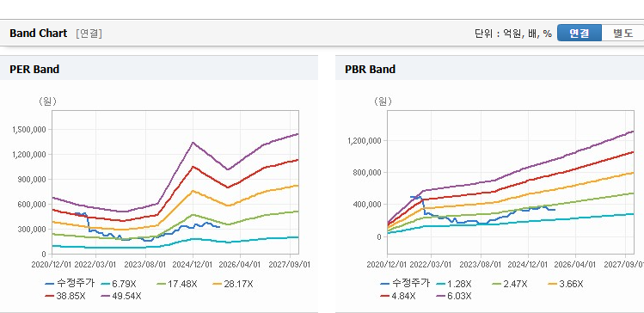Click the 400,000 y-axis label in PBR chart
The image size is (644, 313).
pyautogui.click(x=368, y=205)
